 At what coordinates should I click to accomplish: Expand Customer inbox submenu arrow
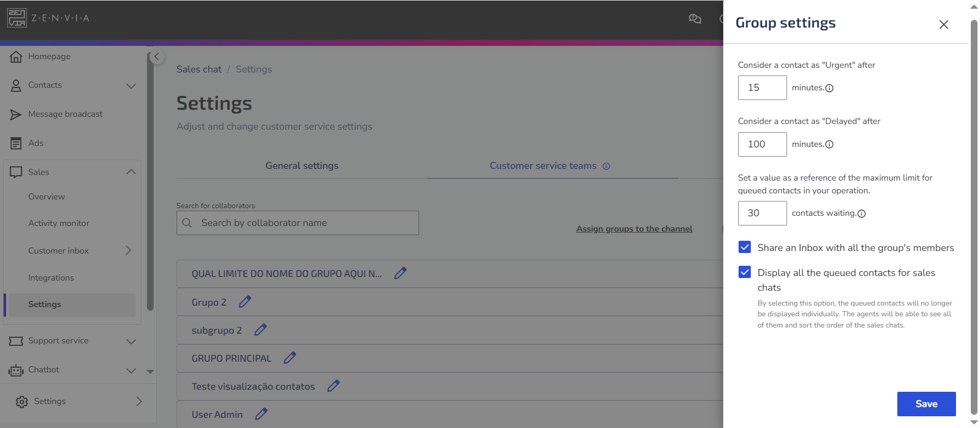pos(128,250)
